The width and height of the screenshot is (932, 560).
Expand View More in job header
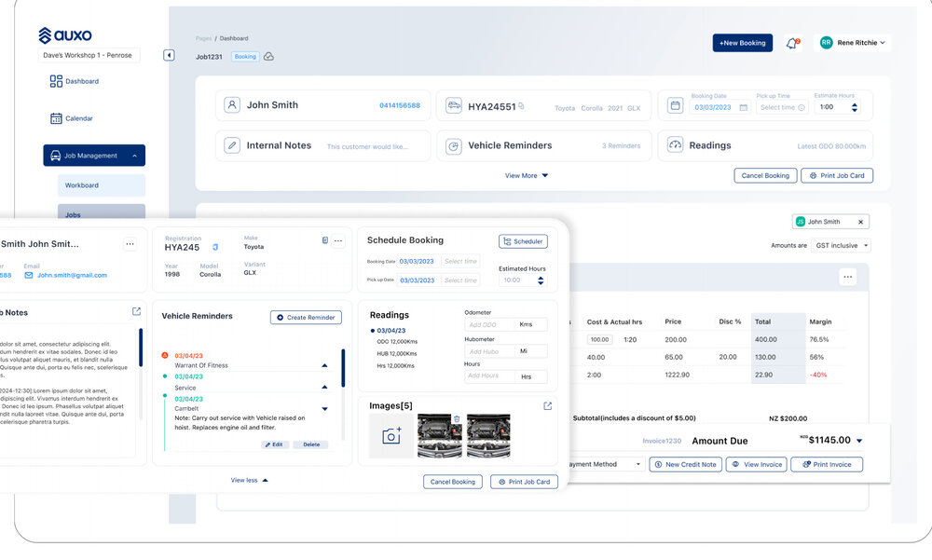[x=526, y=175]
